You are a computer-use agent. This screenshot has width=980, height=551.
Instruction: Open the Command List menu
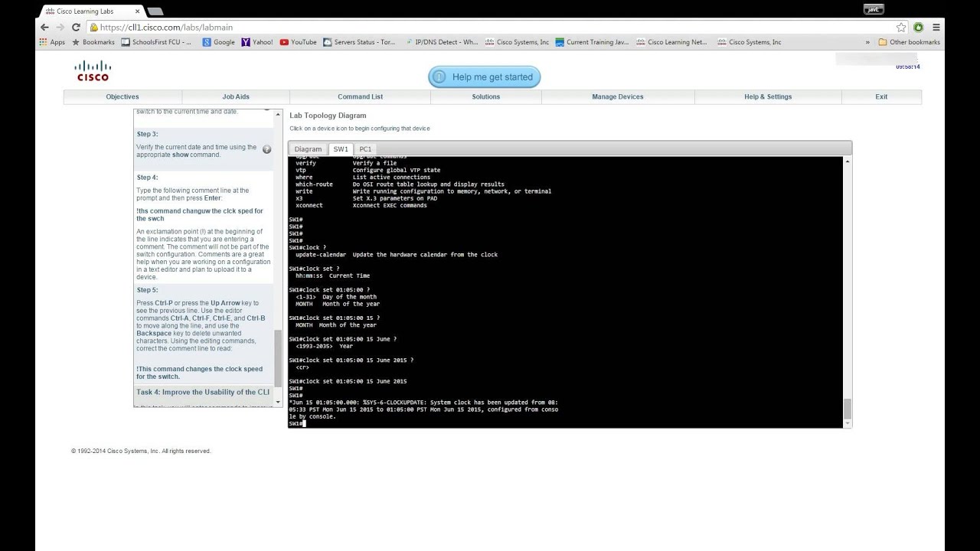(360, 96)
